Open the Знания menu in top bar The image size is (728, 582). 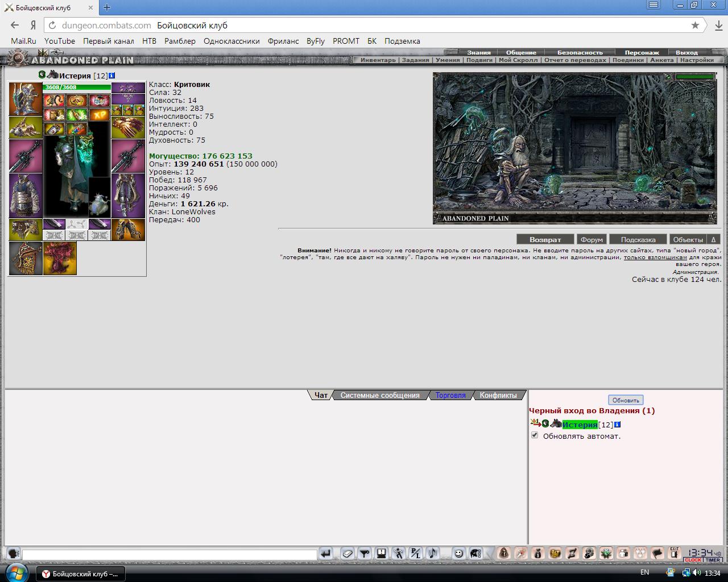[x=479, y=52]
